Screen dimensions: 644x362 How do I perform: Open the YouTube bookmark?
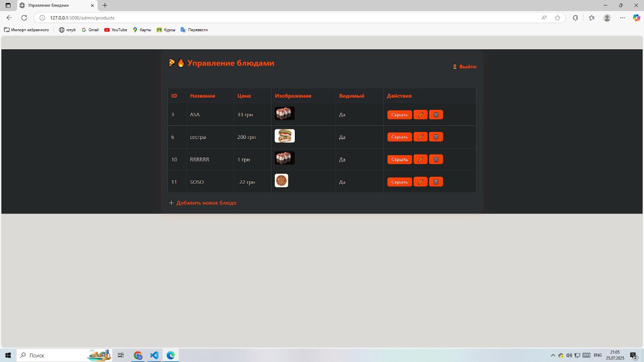pyautogui.click(x=116, y=30)
